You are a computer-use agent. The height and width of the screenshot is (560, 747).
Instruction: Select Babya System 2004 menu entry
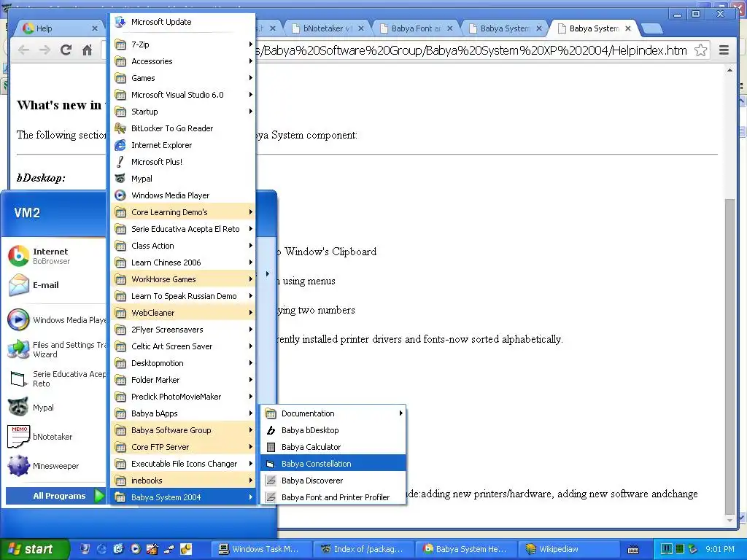tap(183, 497)
